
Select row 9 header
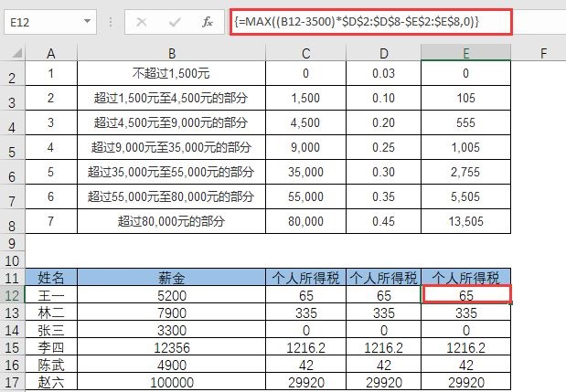coord(12,243)
